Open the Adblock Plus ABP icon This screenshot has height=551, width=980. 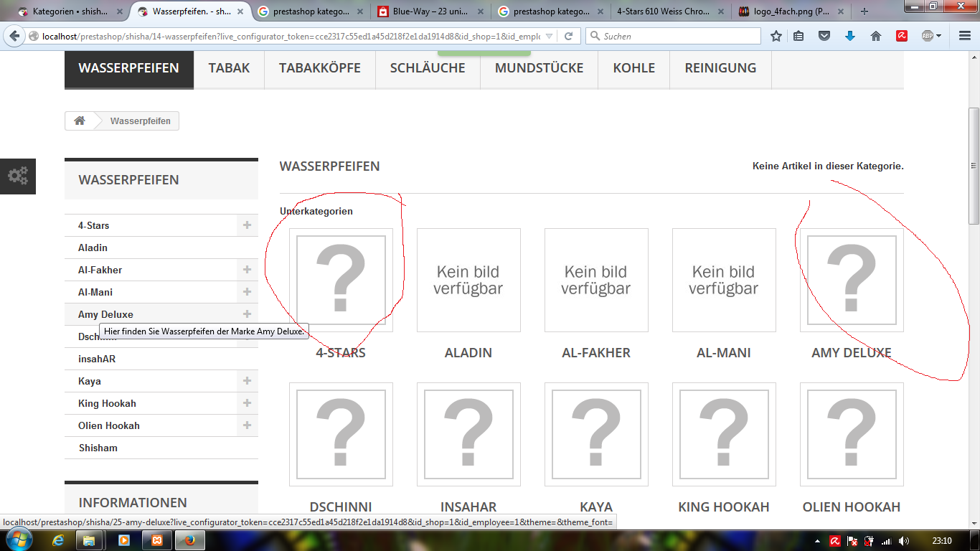[x=928, y=36]
